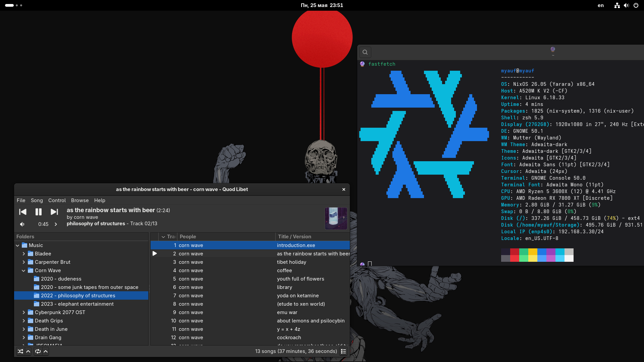This screenshot has height=362, width=644.
Task: Select the Cyberpunk 2077 OST folder icon
Action: pos(31,312)
